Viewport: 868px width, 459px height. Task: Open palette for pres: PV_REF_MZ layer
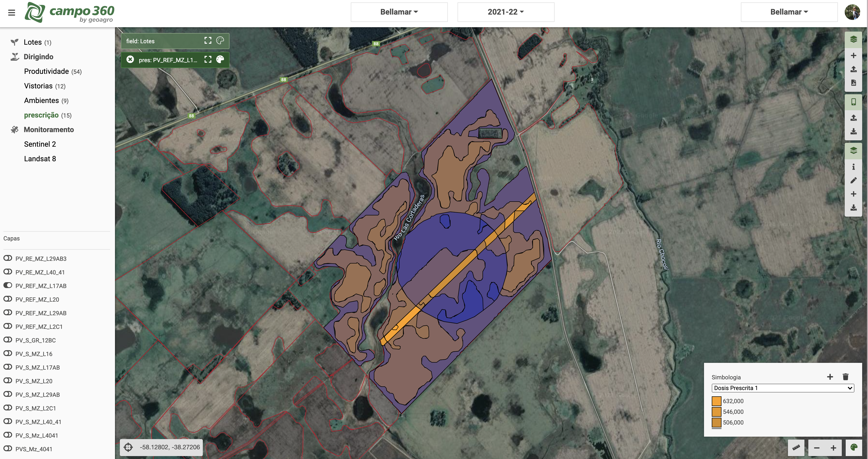(220, 59)
